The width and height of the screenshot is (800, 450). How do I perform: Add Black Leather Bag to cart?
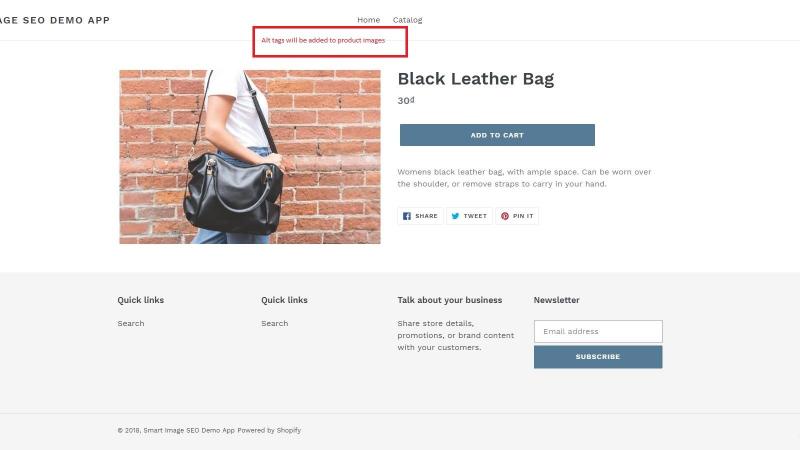tap(497, 135)
